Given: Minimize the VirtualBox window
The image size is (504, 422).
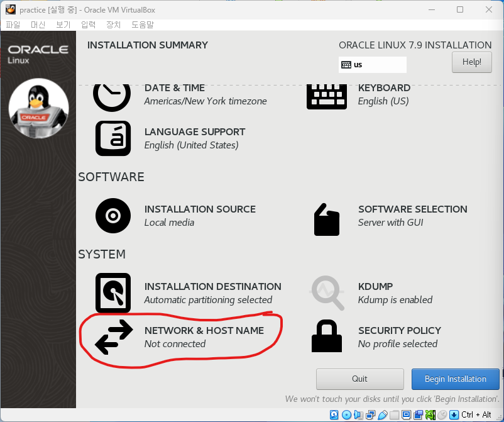Looking at the screenshot, I should (432, 9).
